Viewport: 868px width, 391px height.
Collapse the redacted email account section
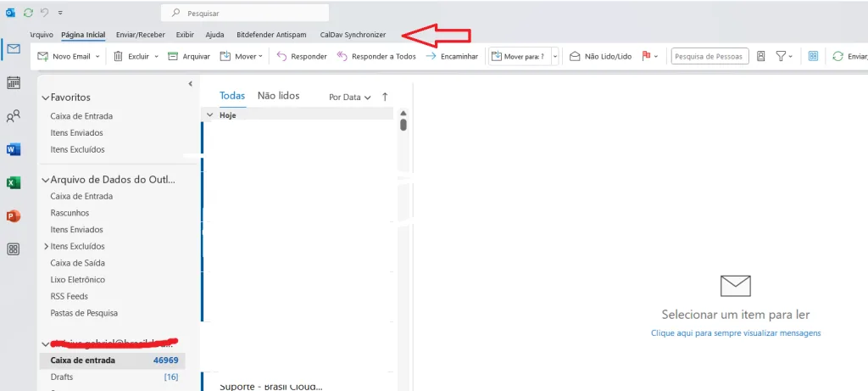46,344
